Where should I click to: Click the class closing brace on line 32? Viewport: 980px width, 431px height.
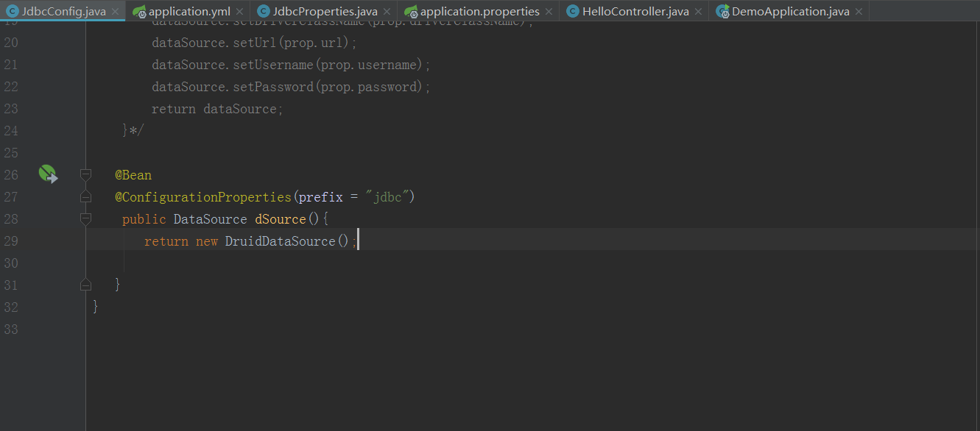coord(96,307)
